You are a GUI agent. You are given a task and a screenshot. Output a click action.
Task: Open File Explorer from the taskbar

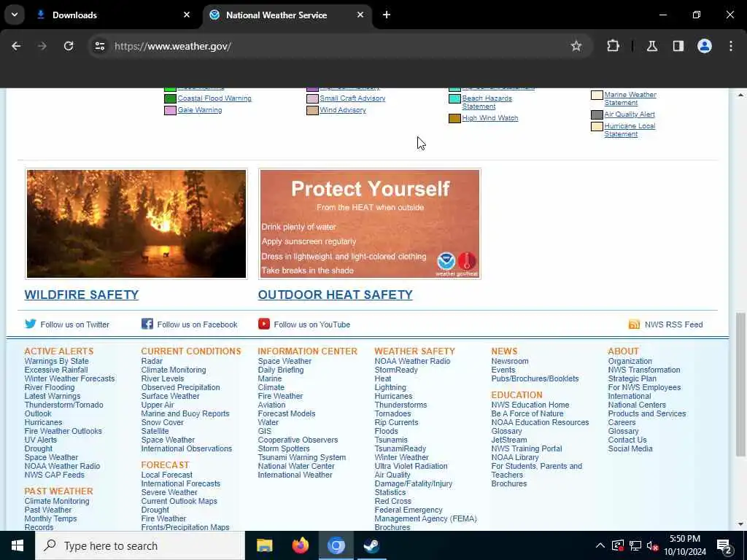coord(264,545)
